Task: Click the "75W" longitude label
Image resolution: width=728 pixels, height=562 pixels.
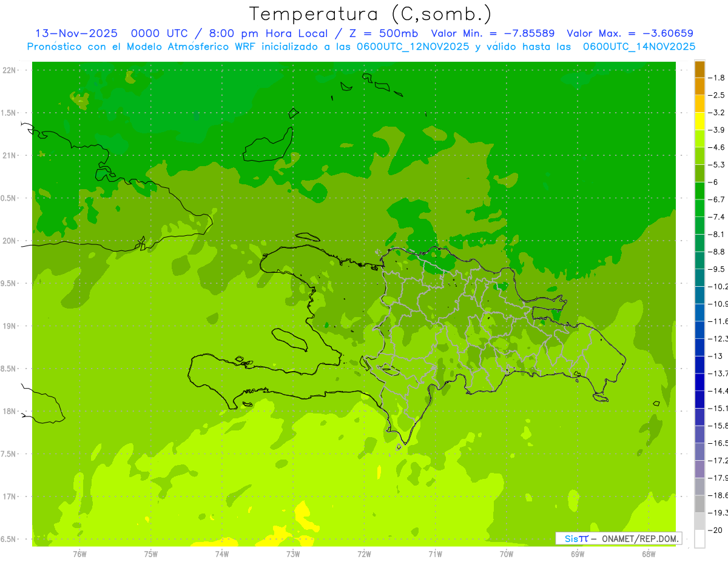Action: point(151,554)
